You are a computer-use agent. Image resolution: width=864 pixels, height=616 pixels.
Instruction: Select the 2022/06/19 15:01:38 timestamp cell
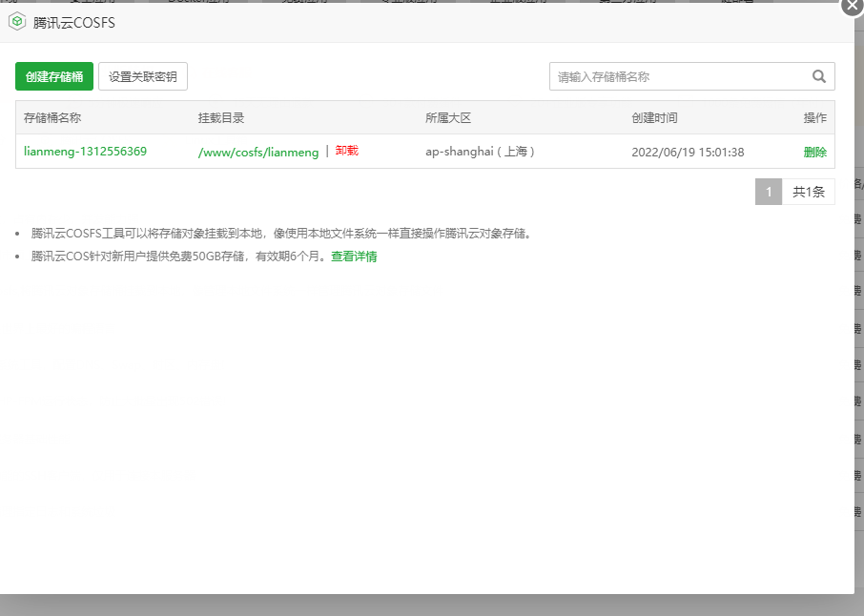point(688,152)
